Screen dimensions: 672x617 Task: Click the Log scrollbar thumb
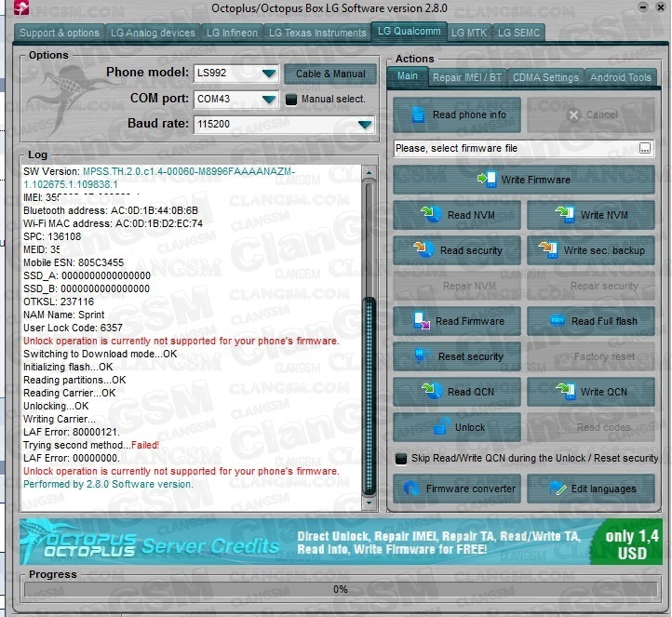coord(369,396)
